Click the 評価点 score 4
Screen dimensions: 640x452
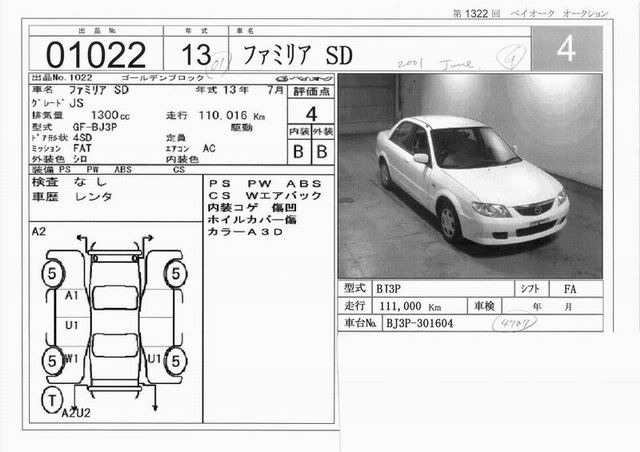pyautogui.click(x=311, y=114)
